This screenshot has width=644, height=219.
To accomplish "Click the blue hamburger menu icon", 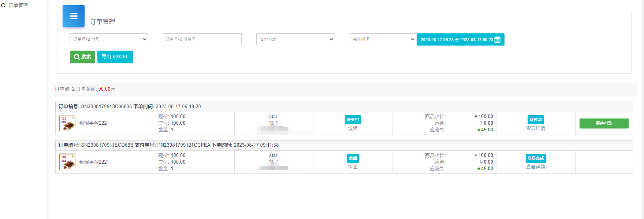I will click(x=74, y=16).
